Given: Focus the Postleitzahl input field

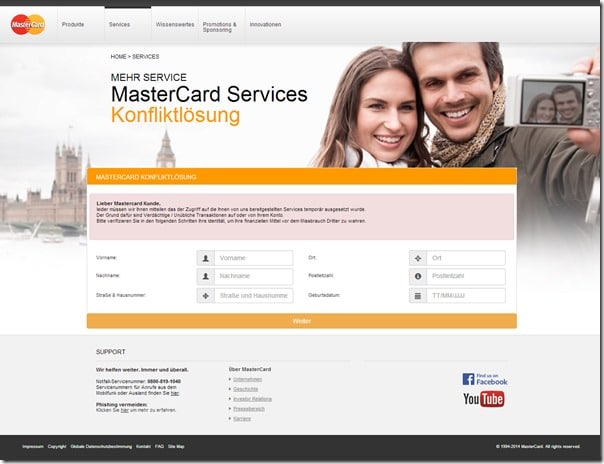Looking at the screenshot, I should click(466, 276).
